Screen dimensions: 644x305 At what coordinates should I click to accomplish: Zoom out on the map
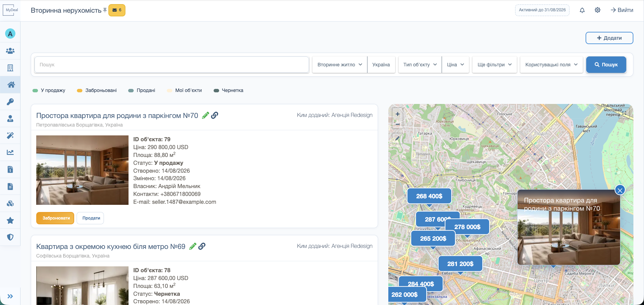pyautogui.click(x=398, y=124)
